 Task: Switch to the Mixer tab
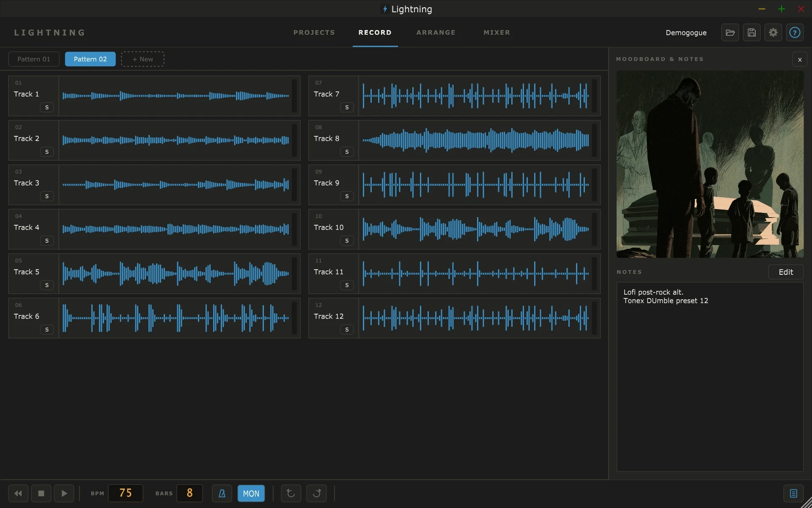(x=497, y=33)
